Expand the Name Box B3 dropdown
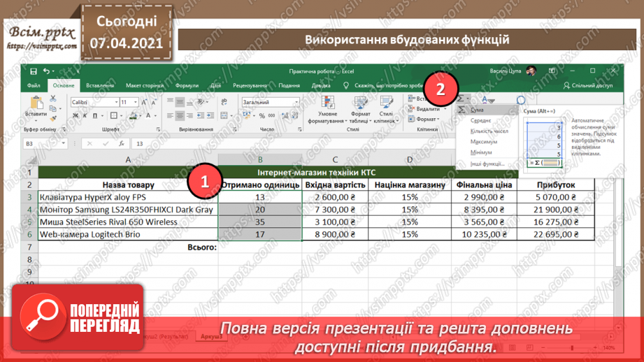Image resolution: width=644 pixels, height=362 pixels. 63,144
